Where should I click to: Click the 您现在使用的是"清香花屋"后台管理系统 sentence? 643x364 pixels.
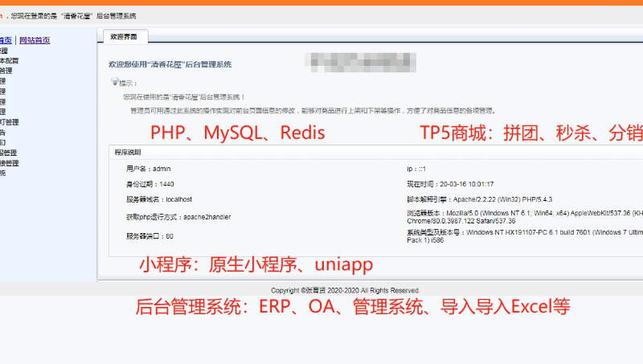coord(184,97)
